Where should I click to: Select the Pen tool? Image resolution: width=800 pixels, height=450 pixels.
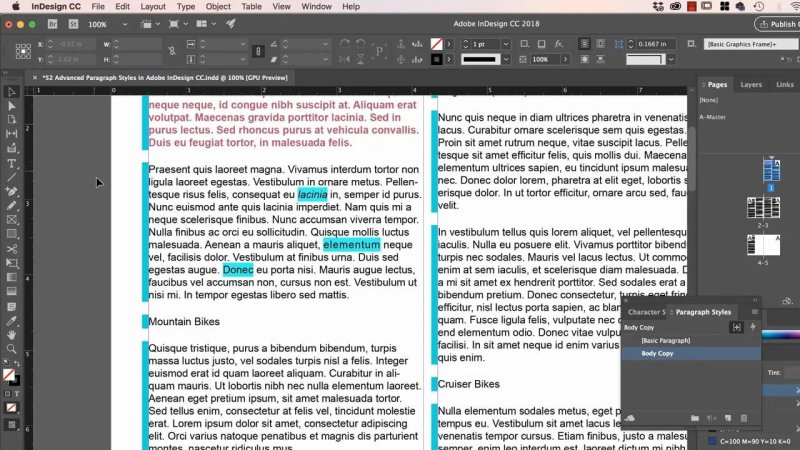11,192
